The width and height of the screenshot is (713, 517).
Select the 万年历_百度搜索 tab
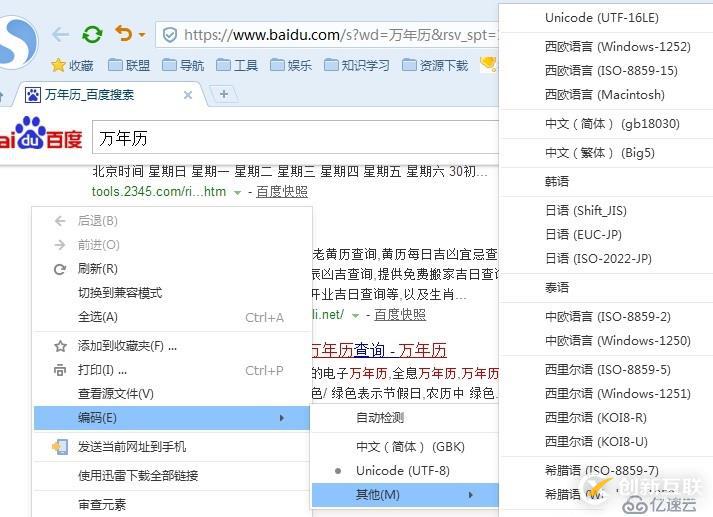109,95
